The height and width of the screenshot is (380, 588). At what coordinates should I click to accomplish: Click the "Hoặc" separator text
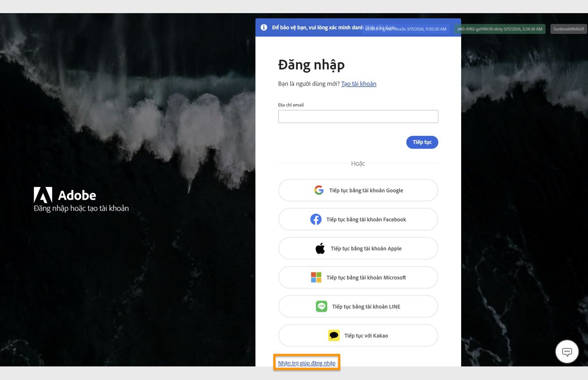click(358, 163)
